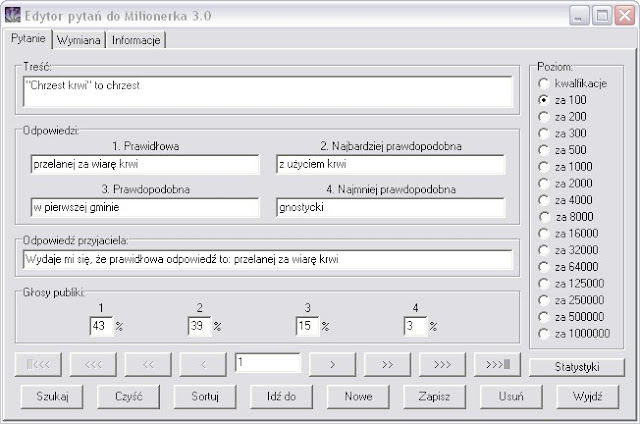This screenshot has width=640, height=424.
Task: Exit the editor with Wyjdź
Action: coord(588,396)
